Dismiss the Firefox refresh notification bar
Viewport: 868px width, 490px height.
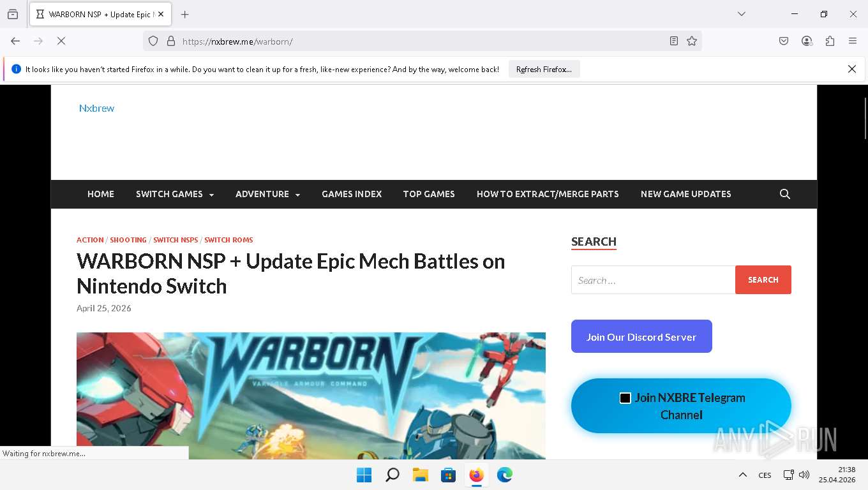coord(851,69)
